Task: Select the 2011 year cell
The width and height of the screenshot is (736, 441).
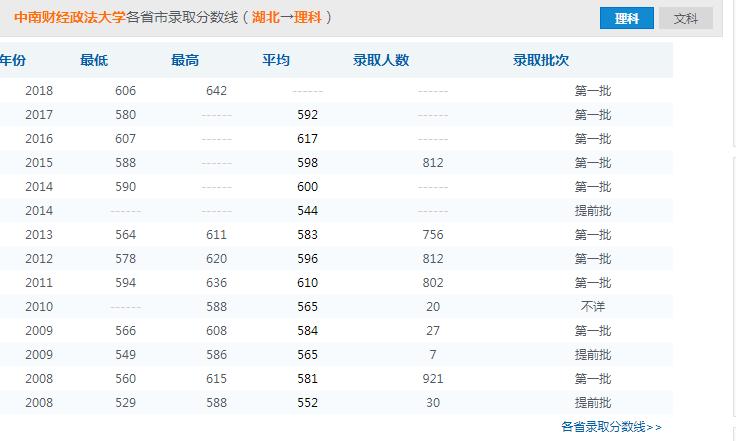Action: (39, 282)
